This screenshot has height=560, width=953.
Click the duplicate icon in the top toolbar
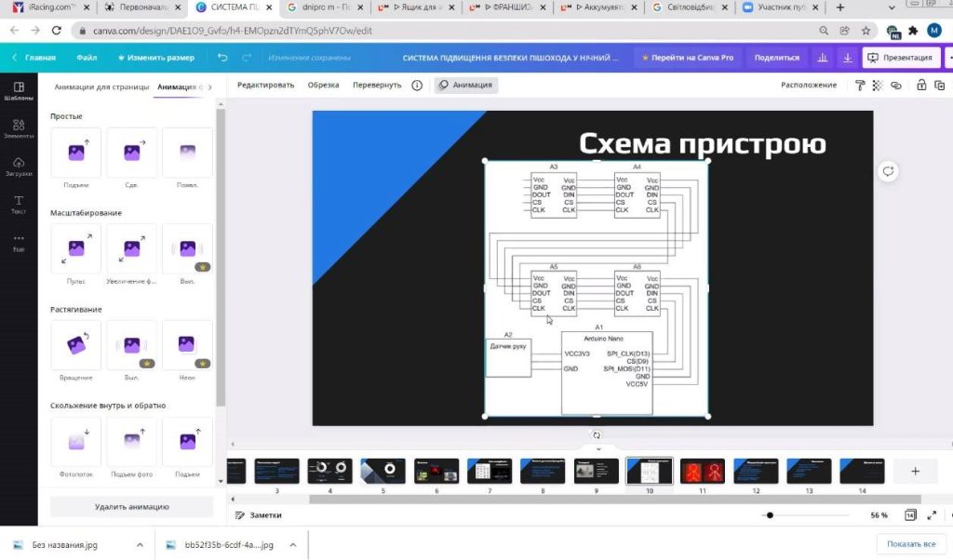pos(939,86)
